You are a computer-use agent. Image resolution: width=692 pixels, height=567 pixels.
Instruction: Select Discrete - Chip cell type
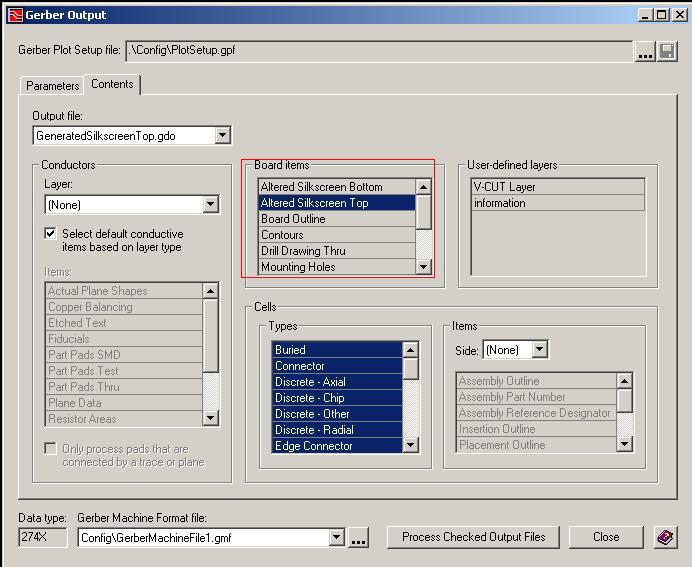click(x=338, y=398)
